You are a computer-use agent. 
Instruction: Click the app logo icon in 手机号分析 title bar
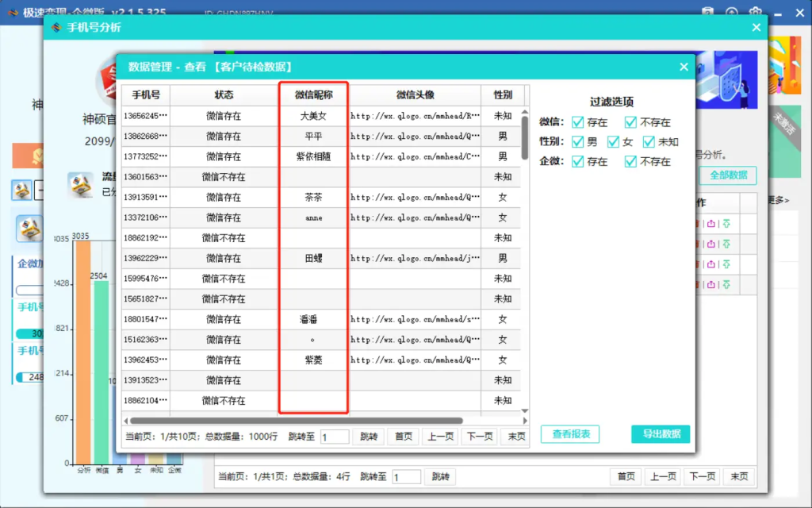tap(56, 26)
